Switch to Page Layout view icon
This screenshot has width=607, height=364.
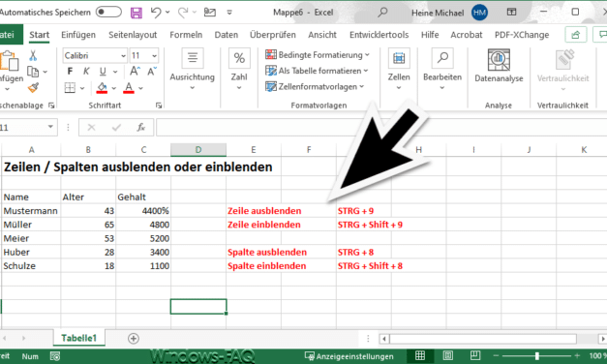point(448,356)
